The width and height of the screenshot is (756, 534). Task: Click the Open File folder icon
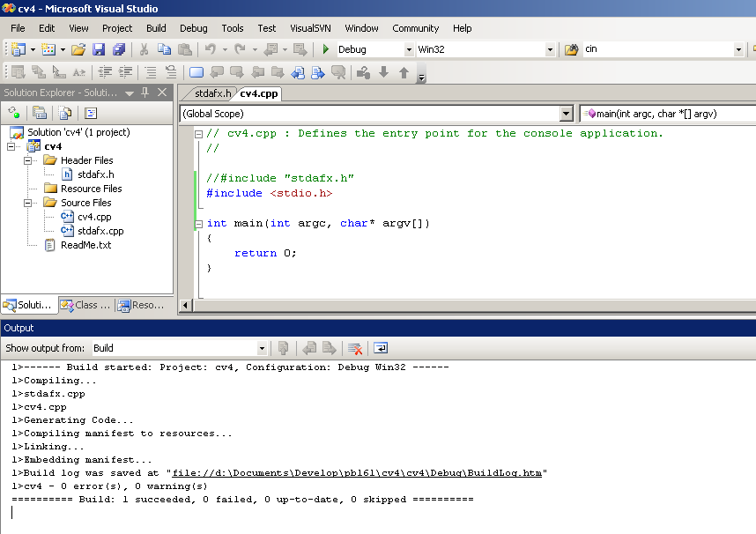(x=78, y=49)
